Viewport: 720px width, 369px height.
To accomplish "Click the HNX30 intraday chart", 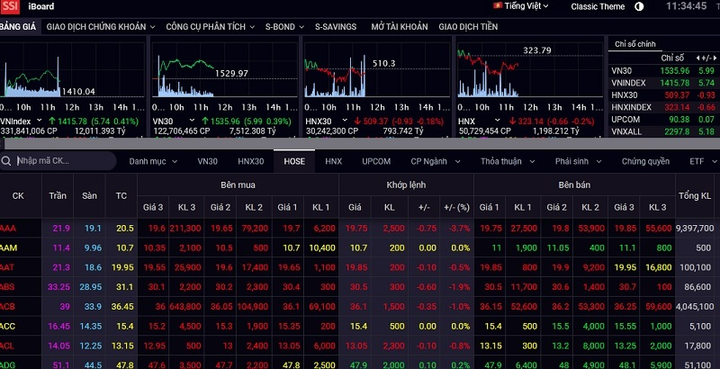I will click(x=377, y=70).
